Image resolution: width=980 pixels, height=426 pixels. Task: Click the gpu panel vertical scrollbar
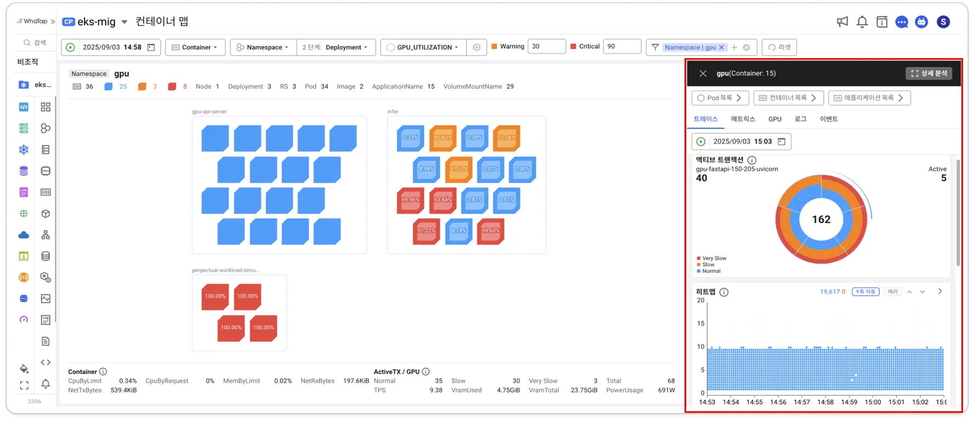pyautogui.click(x=958, y=213)
